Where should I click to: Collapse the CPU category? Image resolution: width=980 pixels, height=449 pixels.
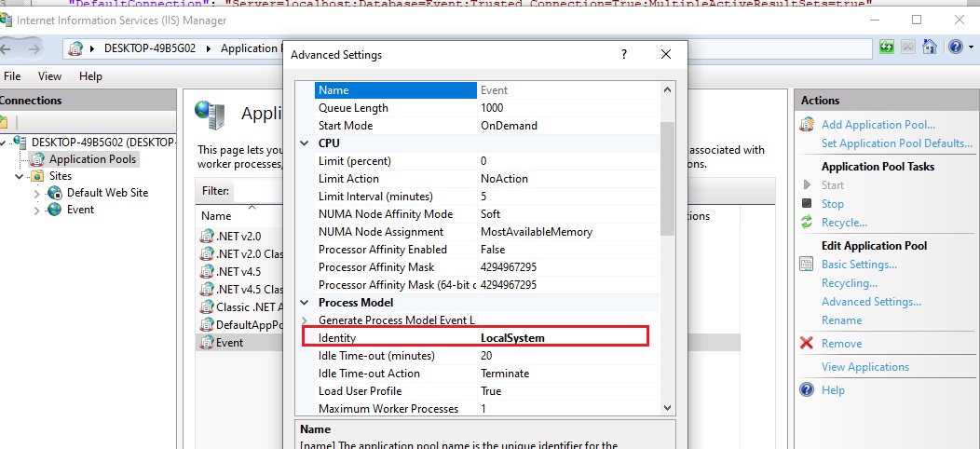pyautogui.click(x=305, y=143)
